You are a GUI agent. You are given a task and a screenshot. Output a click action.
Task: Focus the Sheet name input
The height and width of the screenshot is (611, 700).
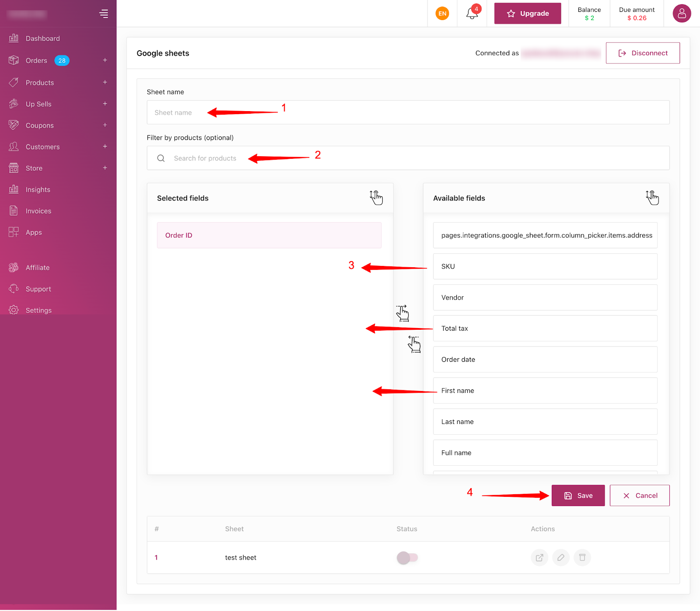pos(408,112)
